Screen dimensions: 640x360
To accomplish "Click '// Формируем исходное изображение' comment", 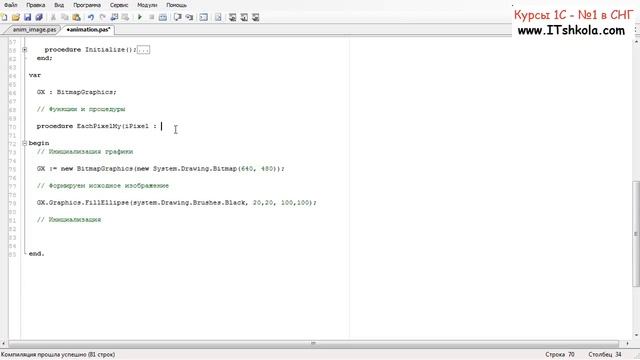I will coord(102,186).
